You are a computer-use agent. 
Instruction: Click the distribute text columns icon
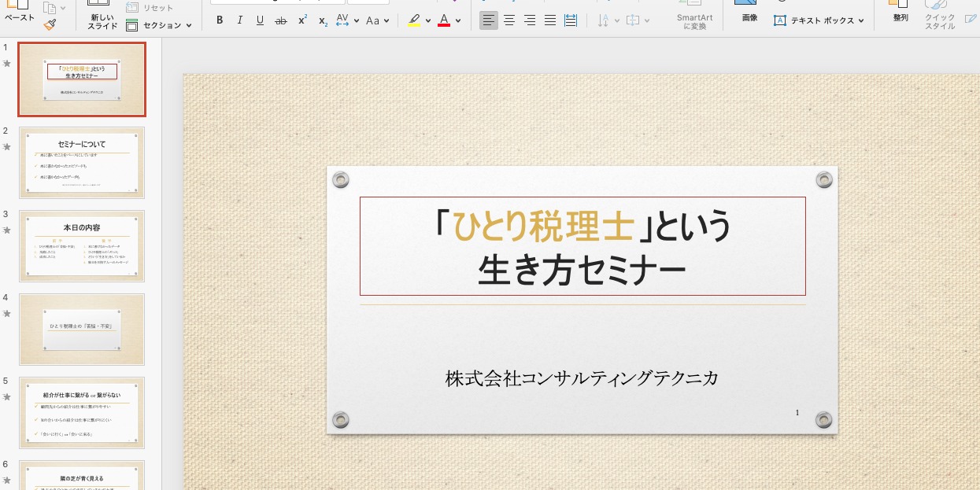click(571, 20)
